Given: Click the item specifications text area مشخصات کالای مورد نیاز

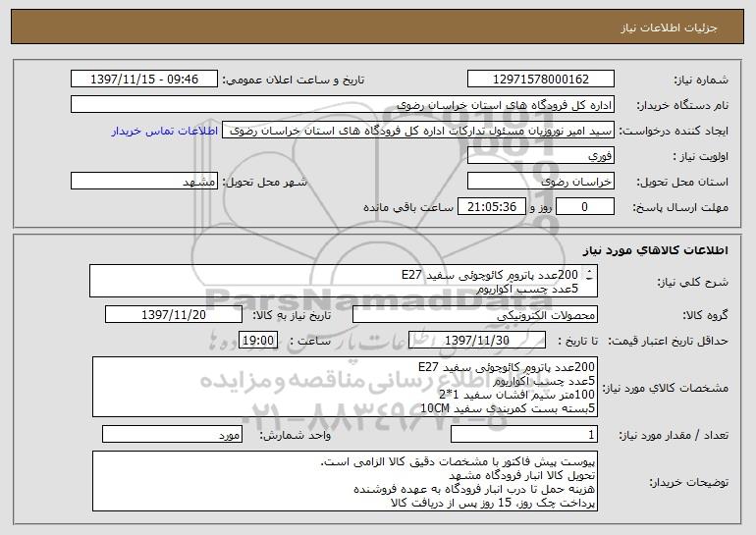Looking at the screenshot, I should tap(345, 387).
